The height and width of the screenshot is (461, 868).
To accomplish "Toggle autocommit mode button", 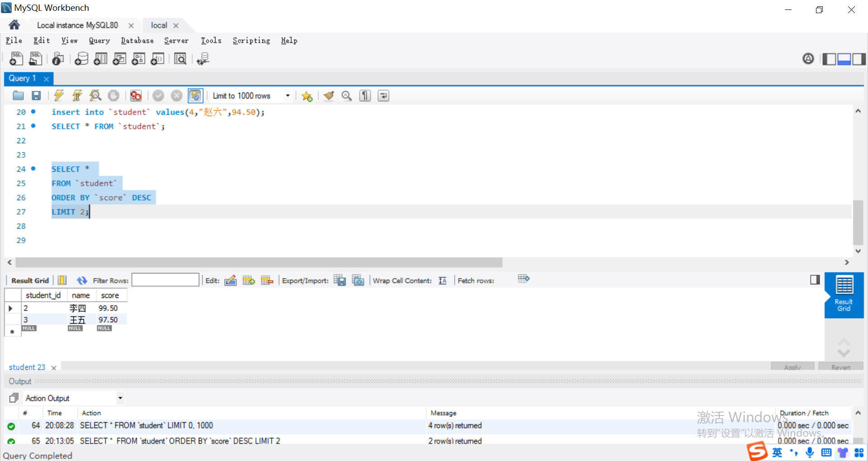I will tap(195, 95).
